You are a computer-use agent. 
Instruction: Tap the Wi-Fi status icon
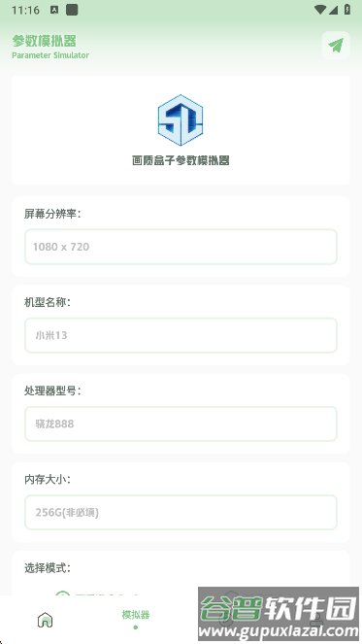[319, 10]
